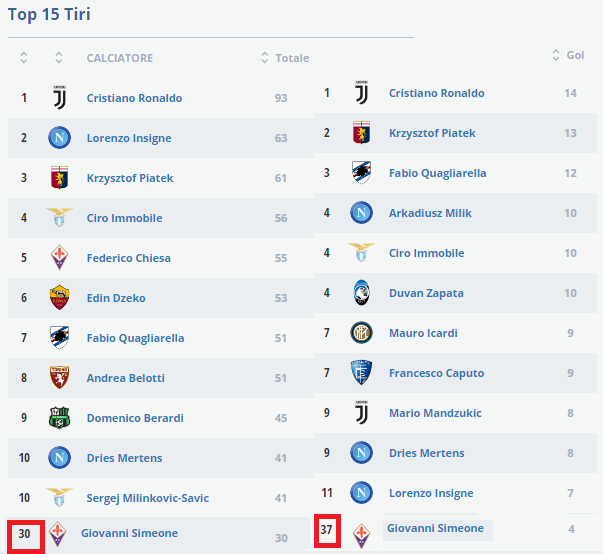The image size is (604, 554).
Task: Sort goals table by Gol column
Action: (567, 55)
